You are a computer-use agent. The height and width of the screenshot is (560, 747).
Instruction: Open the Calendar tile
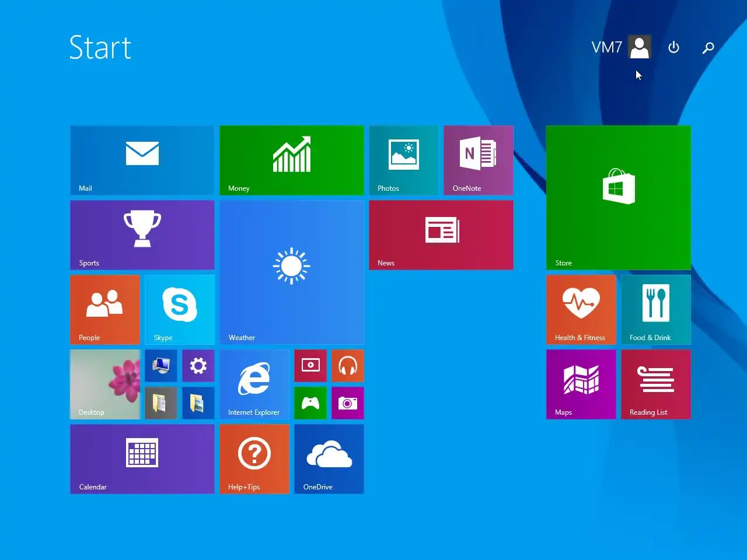pos(142,459)
